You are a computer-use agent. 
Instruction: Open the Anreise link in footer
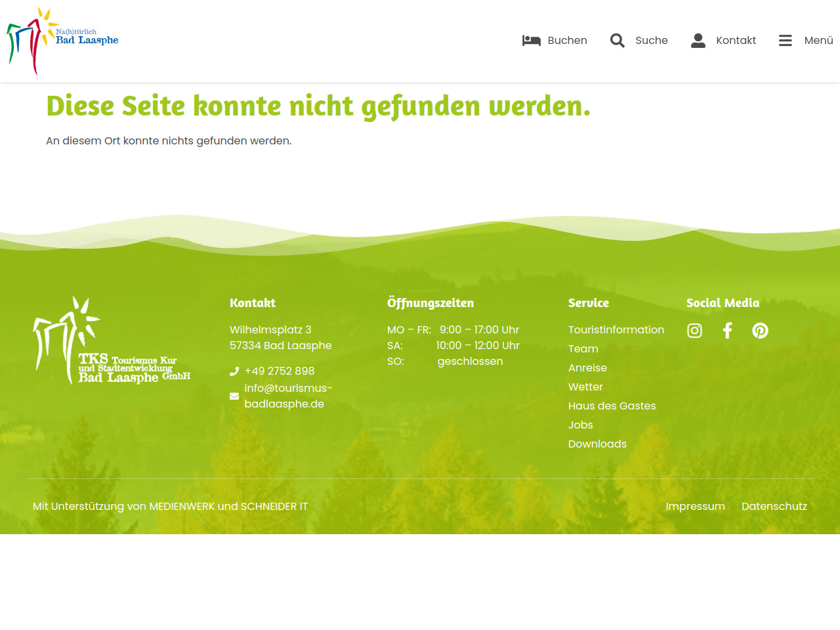(587, 368)
